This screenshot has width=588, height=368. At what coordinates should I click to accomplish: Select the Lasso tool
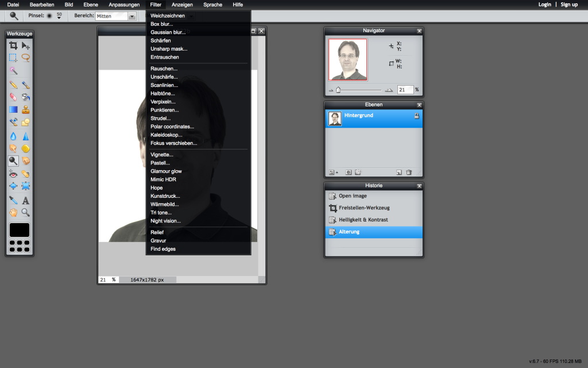[26, 58]
